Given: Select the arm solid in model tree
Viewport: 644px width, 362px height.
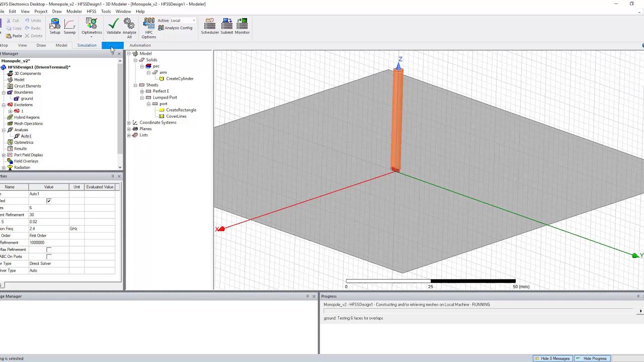Looking at the screenshot, I should click(163, 72).
